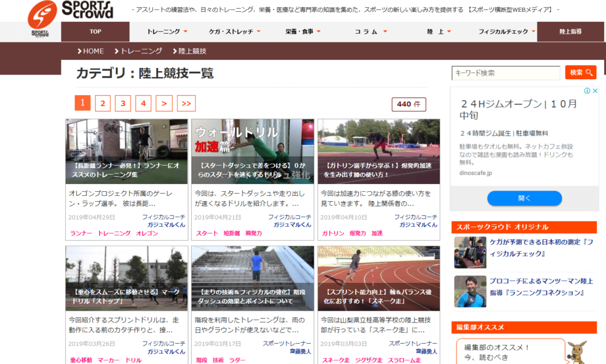Open the ad info icon

587,91
